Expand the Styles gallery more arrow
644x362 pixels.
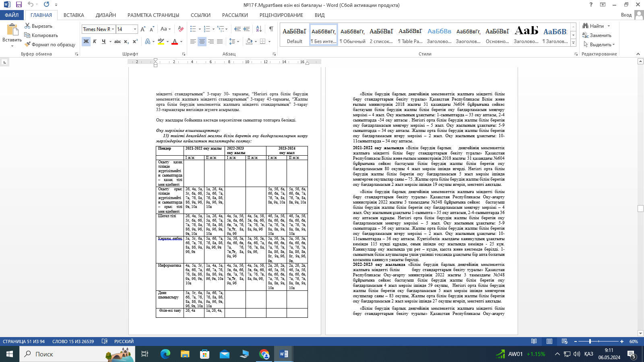574,43
